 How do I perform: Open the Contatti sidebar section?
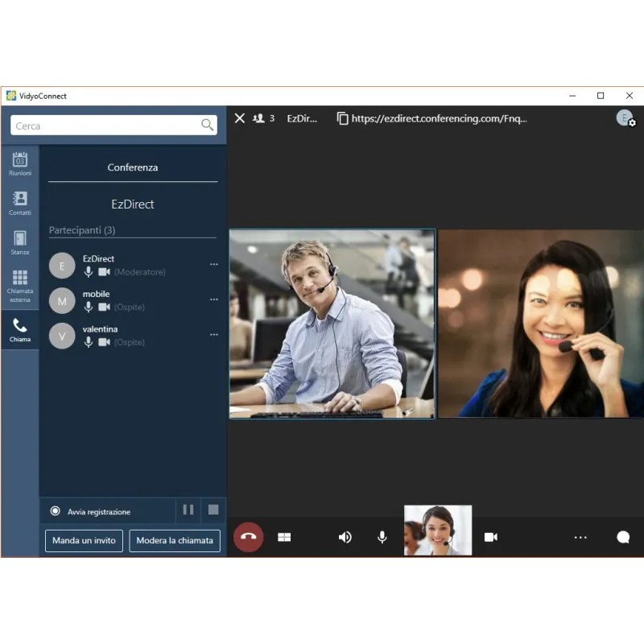[19, 204]
